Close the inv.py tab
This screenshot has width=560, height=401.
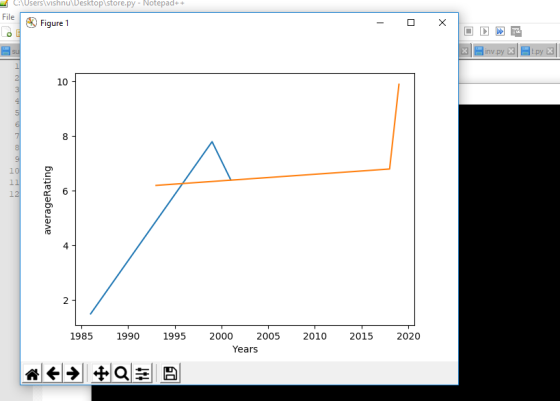[x=511, y=51]
